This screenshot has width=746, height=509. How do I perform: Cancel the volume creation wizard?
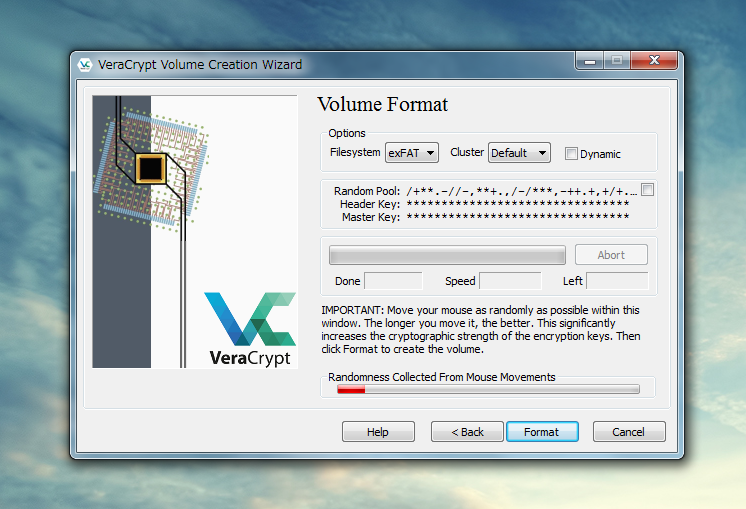coord(629,431)
